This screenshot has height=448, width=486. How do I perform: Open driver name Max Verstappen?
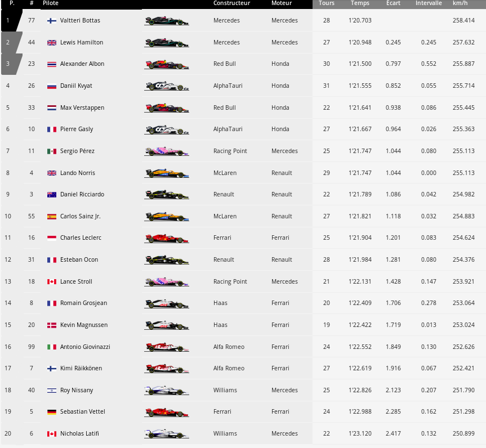click(82, 108)
